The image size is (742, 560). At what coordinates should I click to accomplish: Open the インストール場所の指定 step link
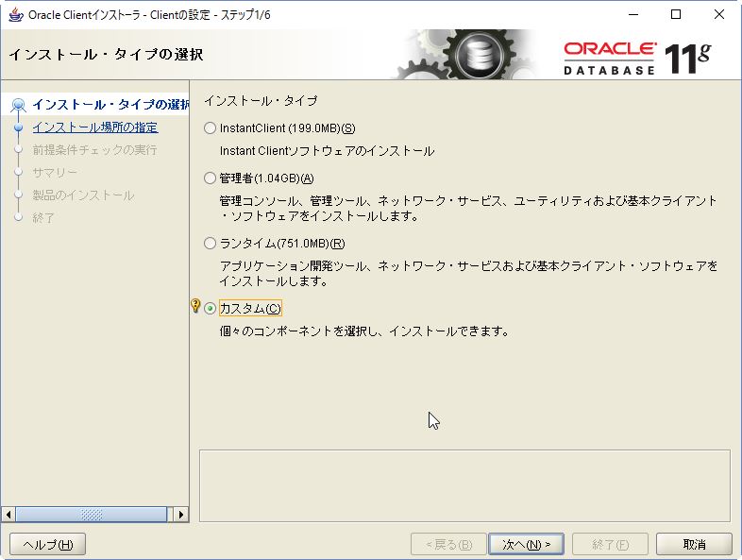click(95, 127)
